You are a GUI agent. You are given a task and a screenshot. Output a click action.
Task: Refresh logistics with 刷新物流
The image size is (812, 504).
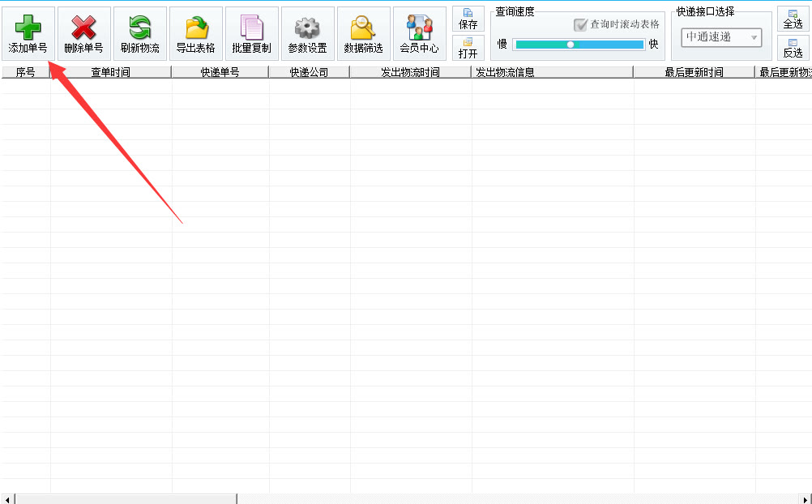[x=140, y=34]
